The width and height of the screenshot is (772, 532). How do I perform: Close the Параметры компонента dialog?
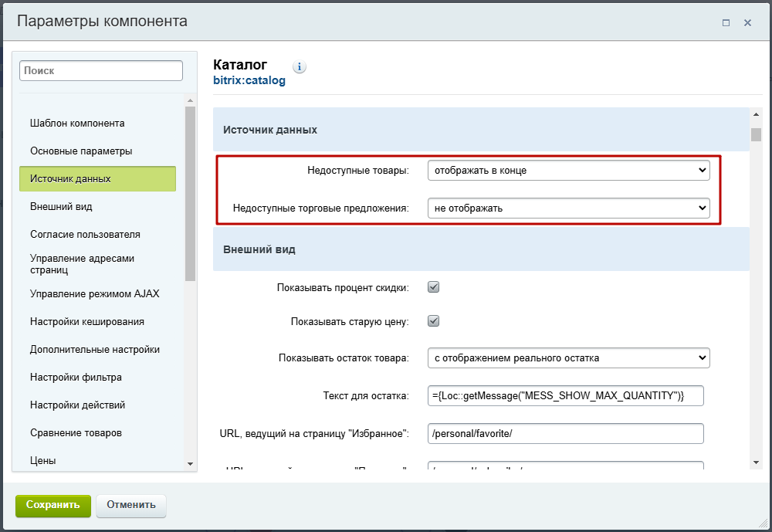pos(747,22)
